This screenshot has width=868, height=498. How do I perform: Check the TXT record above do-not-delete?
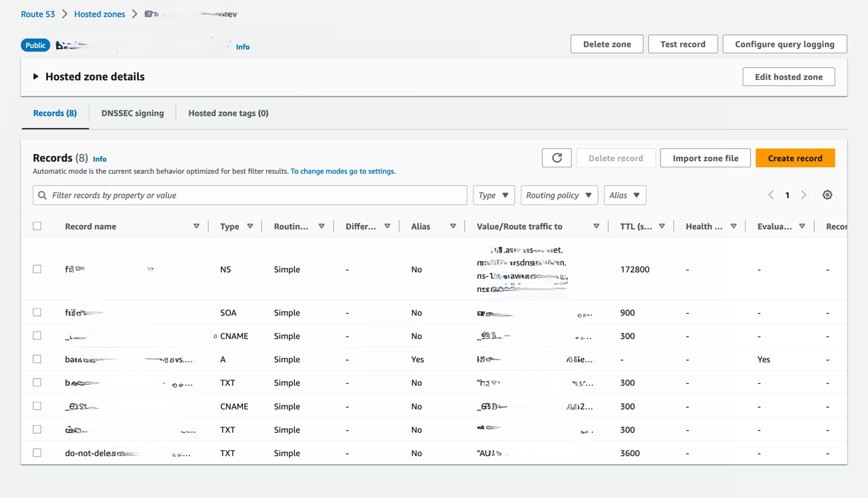click(38, 429)
